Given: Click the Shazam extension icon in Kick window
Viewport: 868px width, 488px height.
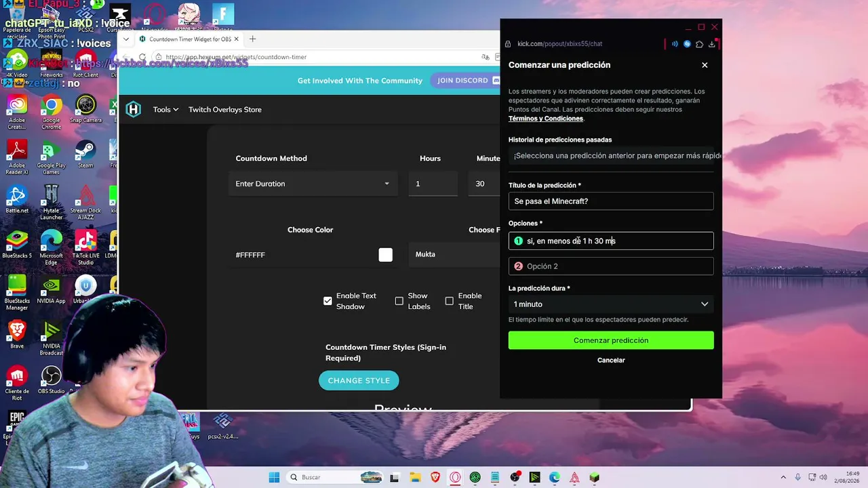Looking at the screenshot, I should [687, 44].
